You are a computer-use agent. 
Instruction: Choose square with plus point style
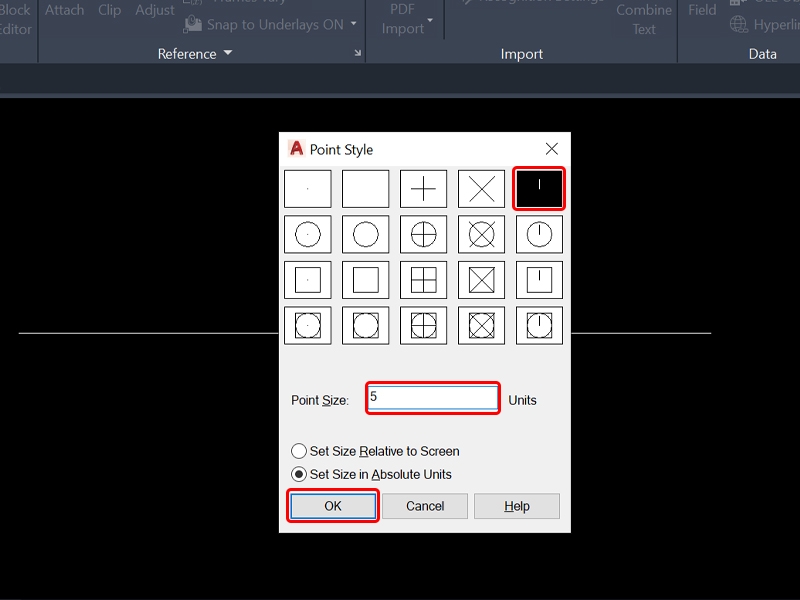[423, 280]
